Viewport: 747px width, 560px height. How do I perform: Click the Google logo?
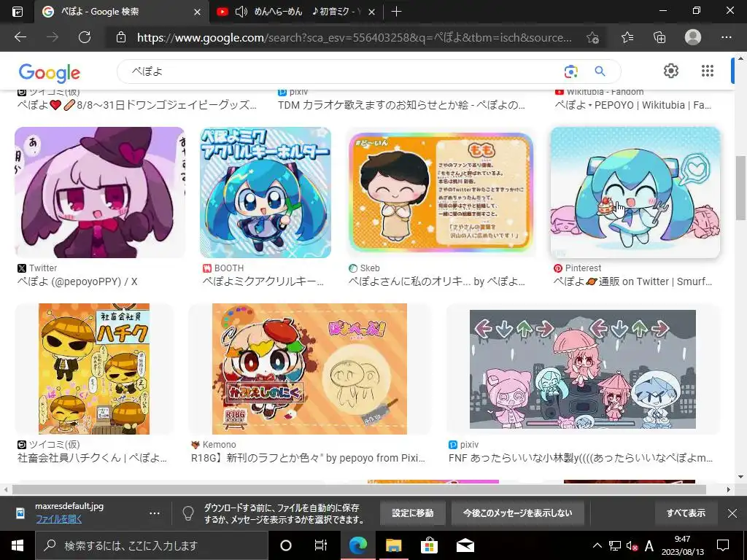click(50, 73)
